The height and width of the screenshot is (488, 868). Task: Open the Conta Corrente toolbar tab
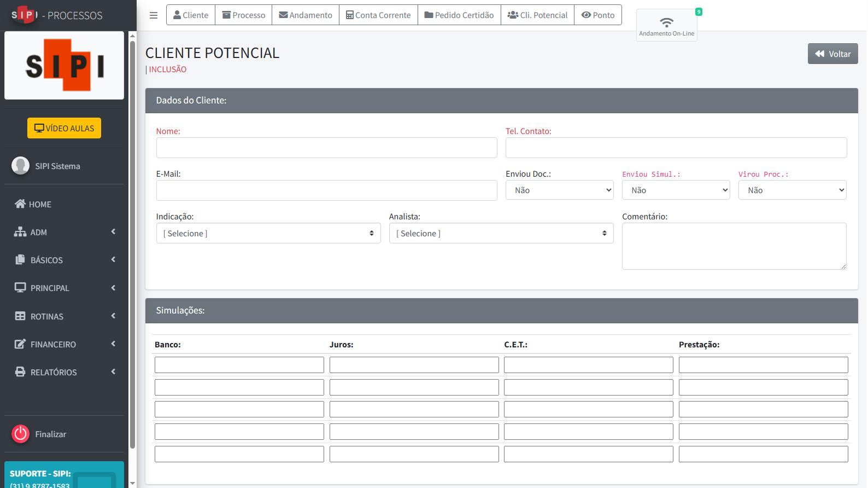point(378,15)
